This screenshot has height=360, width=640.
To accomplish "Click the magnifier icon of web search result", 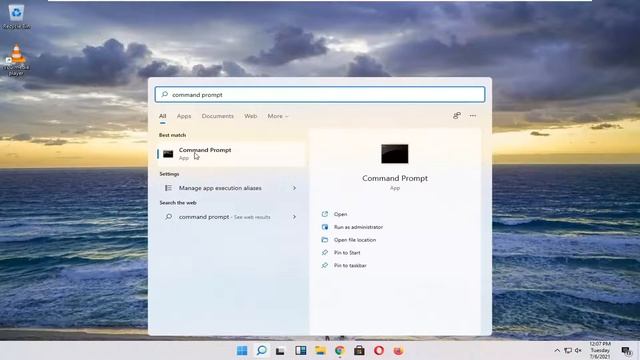I will tap(168, 217).
